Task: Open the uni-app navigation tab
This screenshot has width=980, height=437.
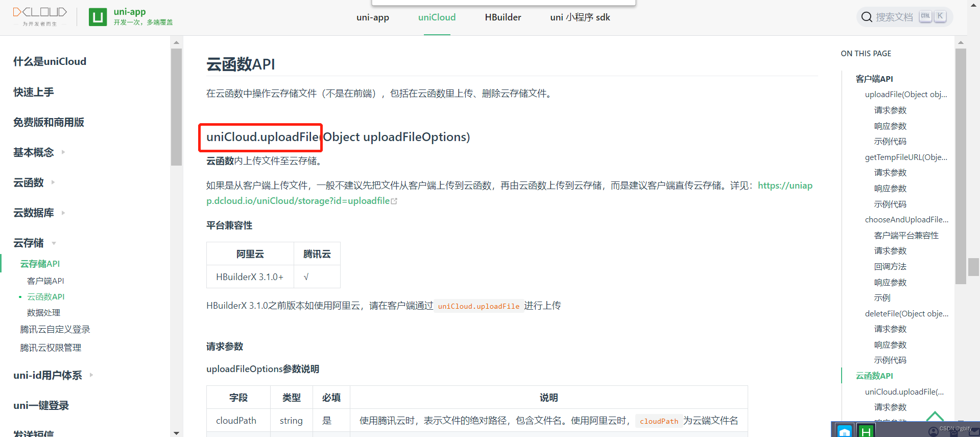Action: coord(373,17)
